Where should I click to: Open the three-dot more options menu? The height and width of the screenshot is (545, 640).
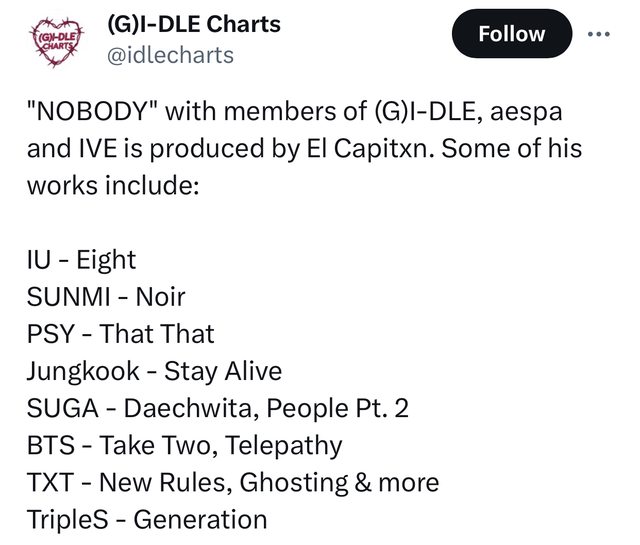tap(598, 34)
